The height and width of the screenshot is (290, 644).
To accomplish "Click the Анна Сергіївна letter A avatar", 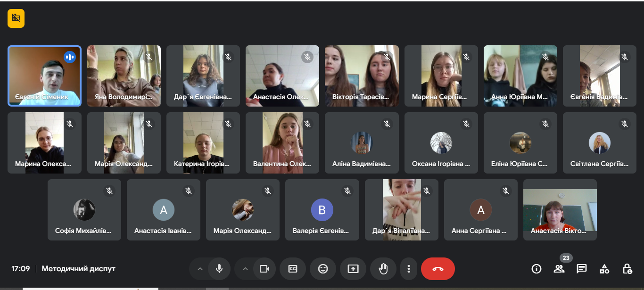I will click(481, 210).
